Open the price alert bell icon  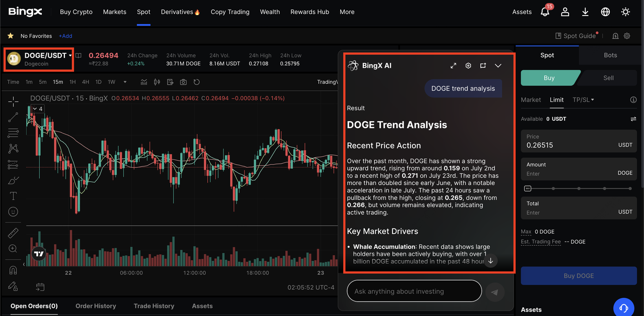click(615, 36)
